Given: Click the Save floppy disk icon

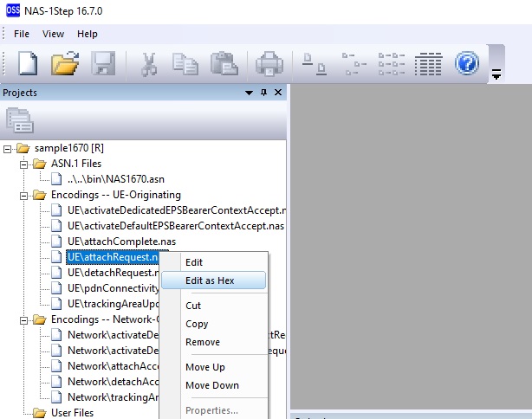Looking at the screenshot, I should (x=103, y=63).
